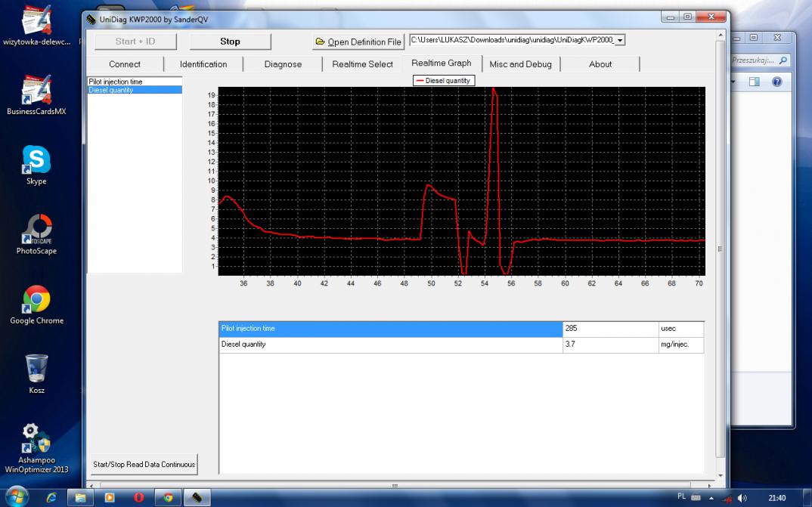Select 'Diesel quantity' in the left list

(x=135, y=90)
